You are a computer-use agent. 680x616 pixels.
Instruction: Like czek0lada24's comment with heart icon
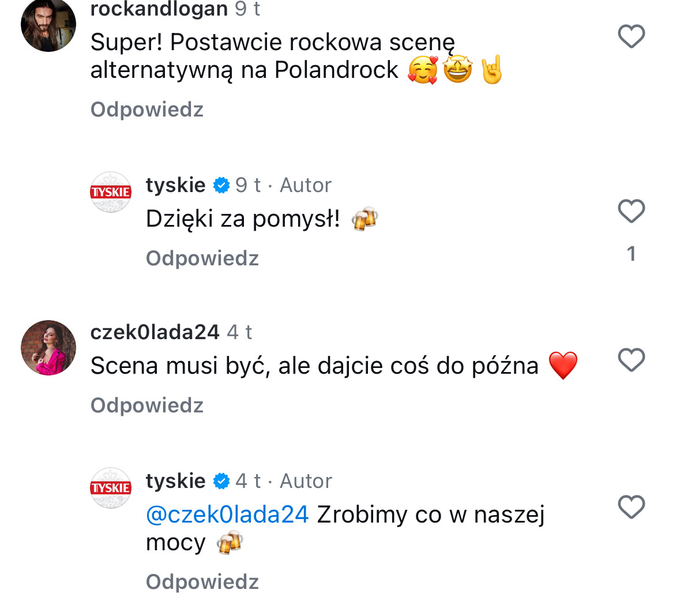click(x=631, y=360)
